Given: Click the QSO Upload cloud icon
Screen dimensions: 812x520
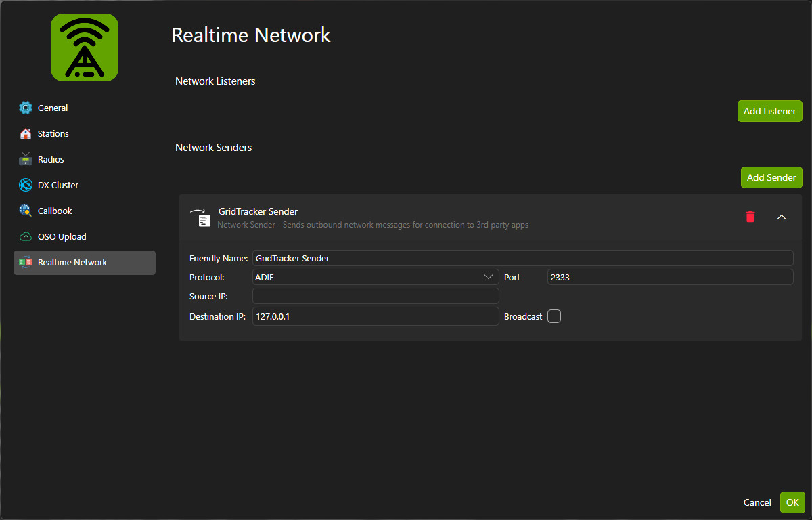Looking at the screenshot, I should click(26, 236).
